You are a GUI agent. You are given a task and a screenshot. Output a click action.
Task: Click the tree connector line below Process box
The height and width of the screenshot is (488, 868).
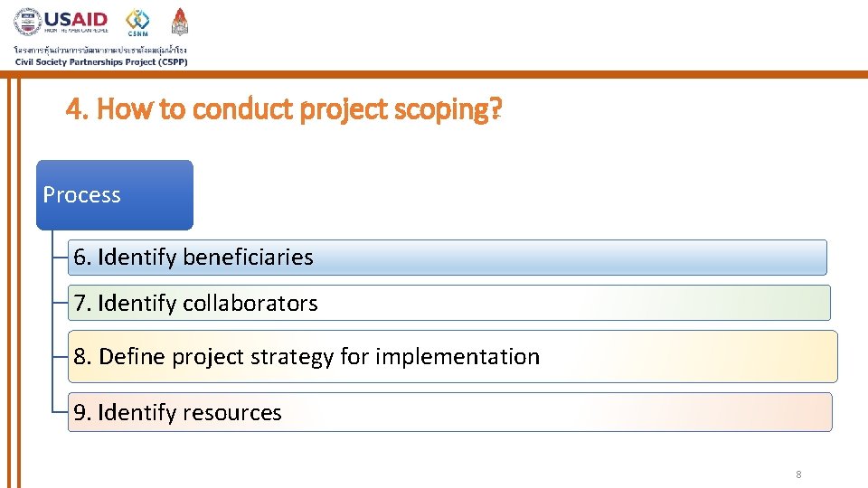(52, 321)
